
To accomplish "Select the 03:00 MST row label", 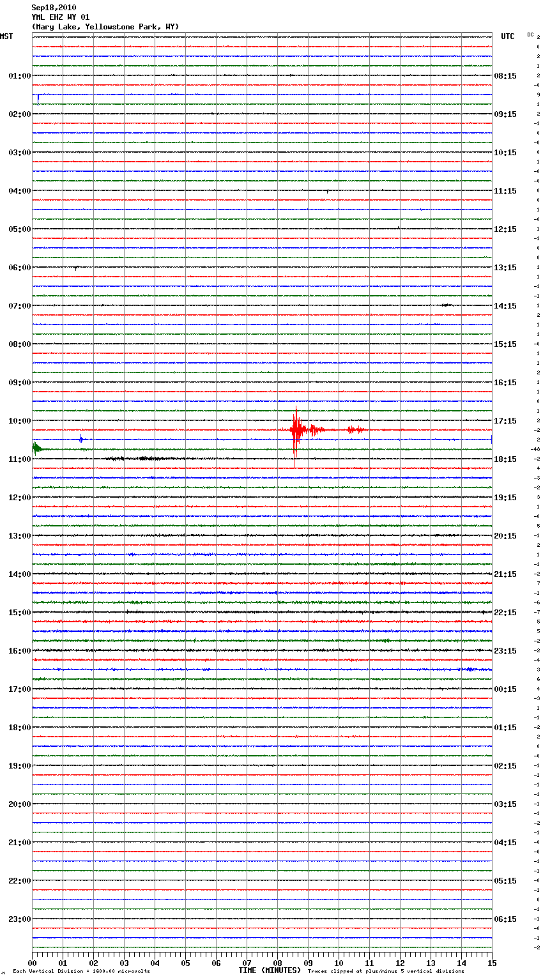I will pyautogui.click(x=20, y=153).
